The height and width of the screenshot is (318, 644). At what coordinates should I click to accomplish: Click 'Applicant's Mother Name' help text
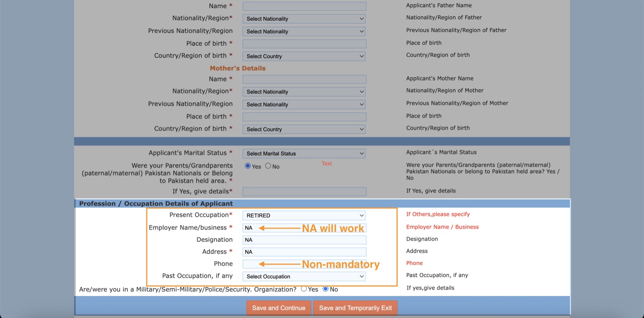point(440,79)
